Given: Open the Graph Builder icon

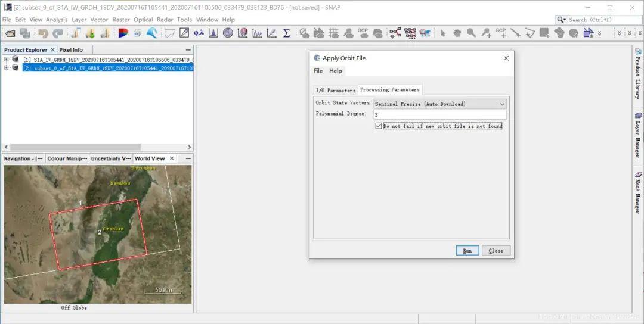Looking at the screenshot, I should point(395,33).
